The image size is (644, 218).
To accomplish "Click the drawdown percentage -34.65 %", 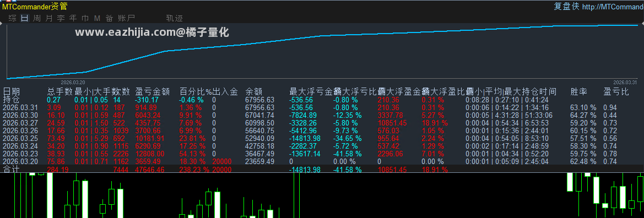I will click(347, 138).
